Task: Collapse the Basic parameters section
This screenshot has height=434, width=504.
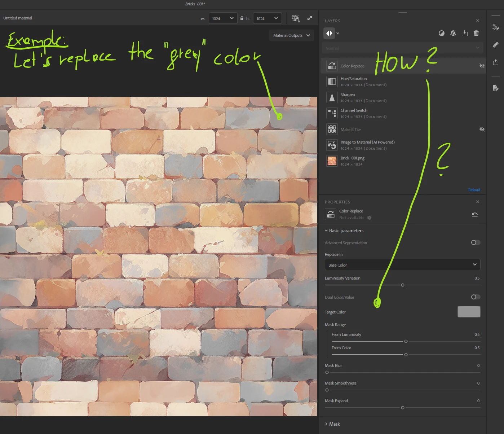Action: [x=344, y=231]
